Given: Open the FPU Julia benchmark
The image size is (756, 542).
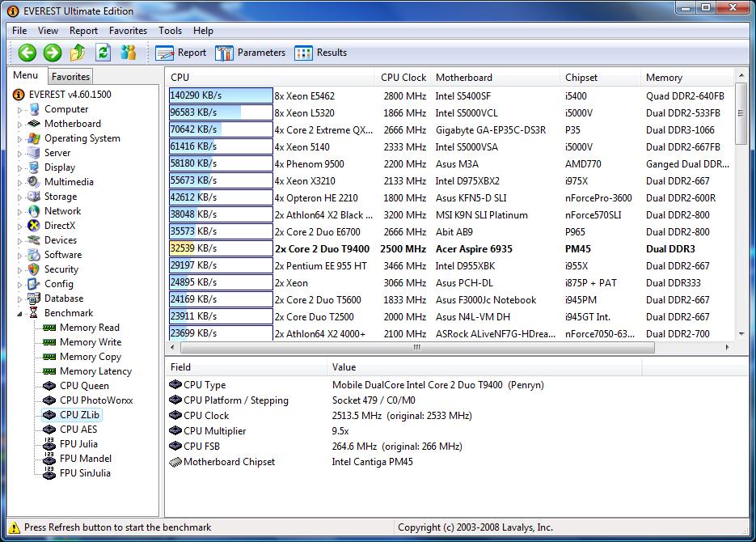Looking at the screenshot, I should tap(78, 443).
